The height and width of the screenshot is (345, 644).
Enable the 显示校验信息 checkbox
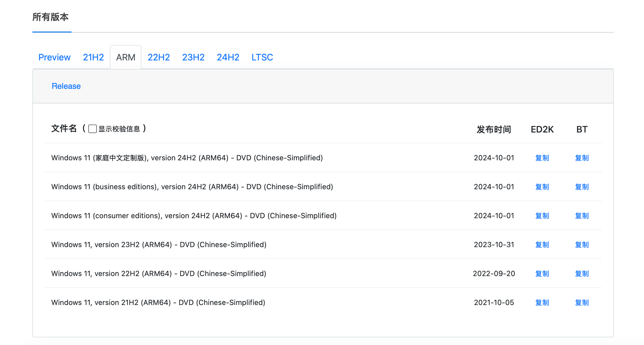point(93,129)
